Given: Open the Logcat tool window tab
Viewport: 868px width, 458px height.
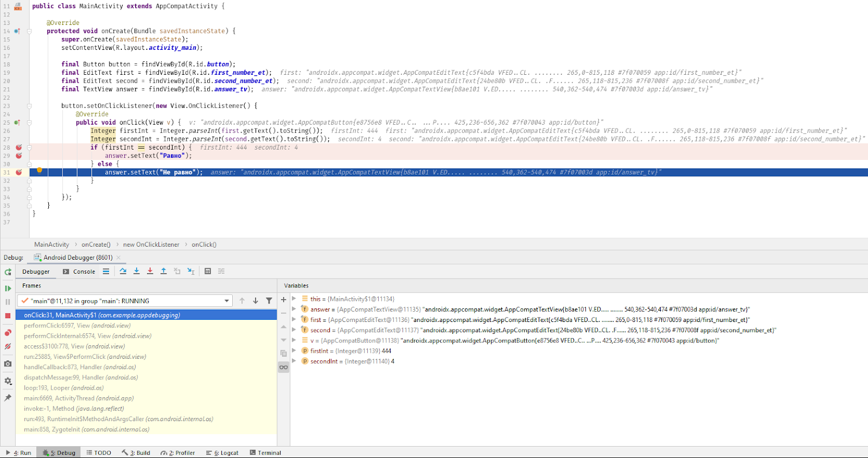Looking at the screenshot, I should point(222,453).
